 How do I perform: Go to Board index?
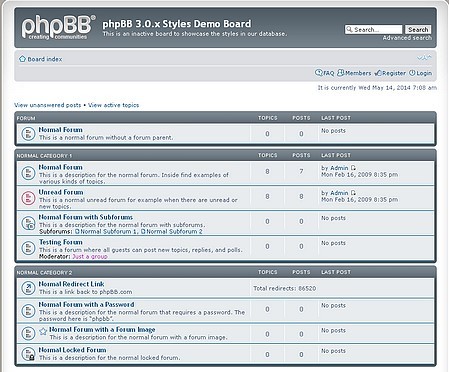tap(45, 59)
